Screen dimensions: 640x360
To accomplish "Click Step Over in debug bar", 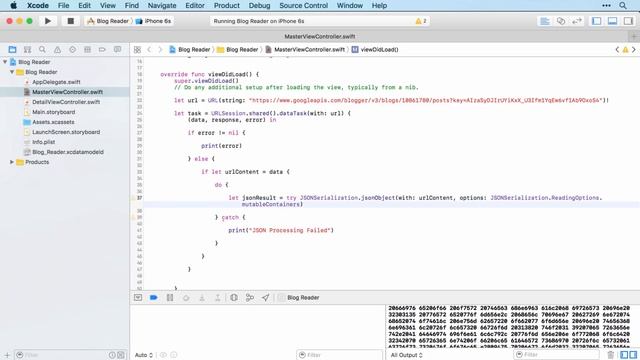I will click(x=186, y=298).
